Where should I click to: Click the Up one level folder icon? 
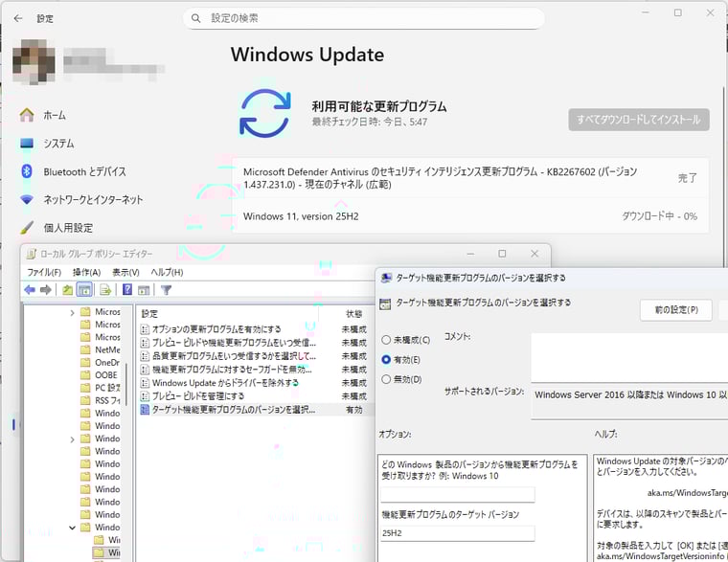tap(67, 290)
